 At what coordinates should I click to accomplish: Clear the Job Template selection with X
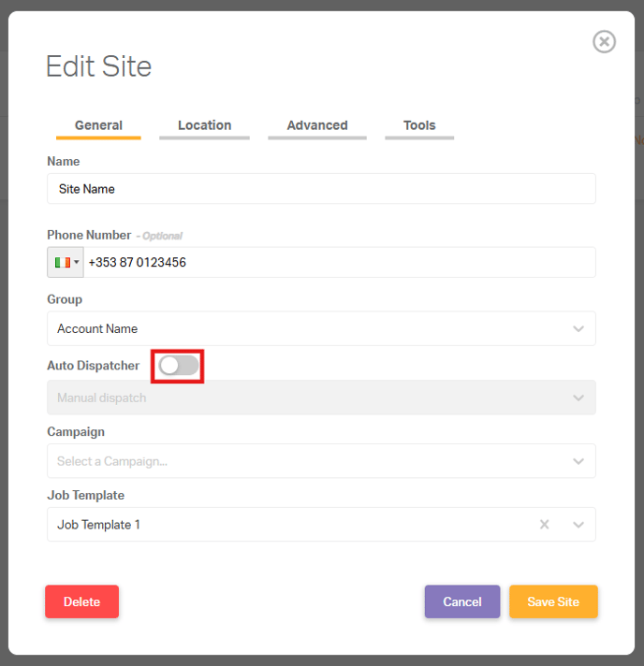(544, 525)
